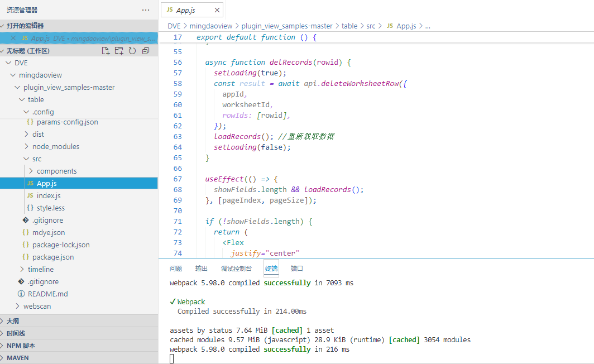The image size is (594, 364).
Task: Collapse all folders in explorer
Action: point(146,51)
